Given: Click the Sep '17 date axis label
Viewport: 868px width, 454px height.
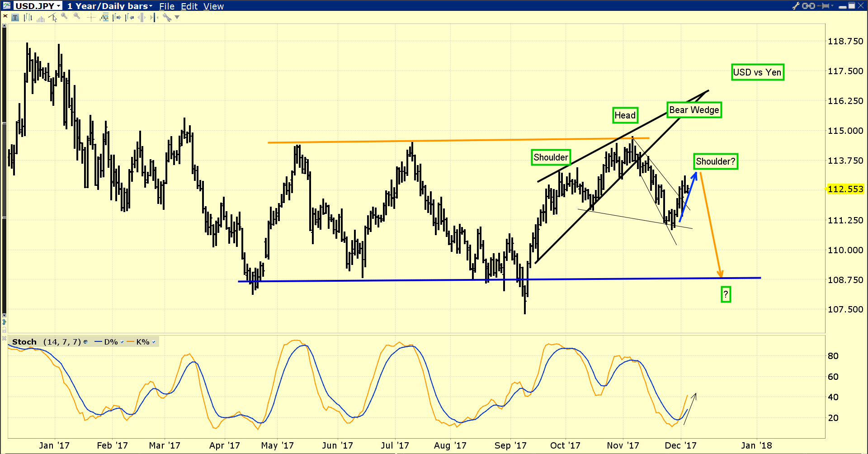Looking at the screenshot, I should (x=510, y=445).
